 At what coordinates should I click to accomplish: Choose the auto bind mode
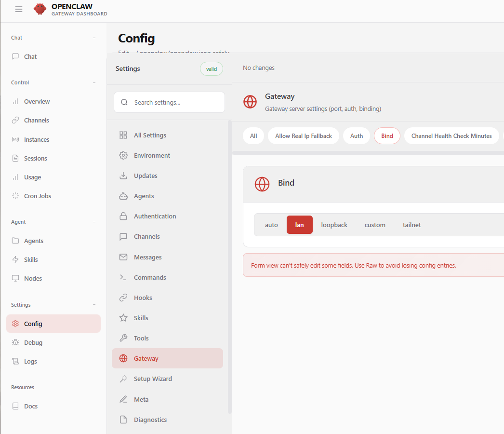271,225
